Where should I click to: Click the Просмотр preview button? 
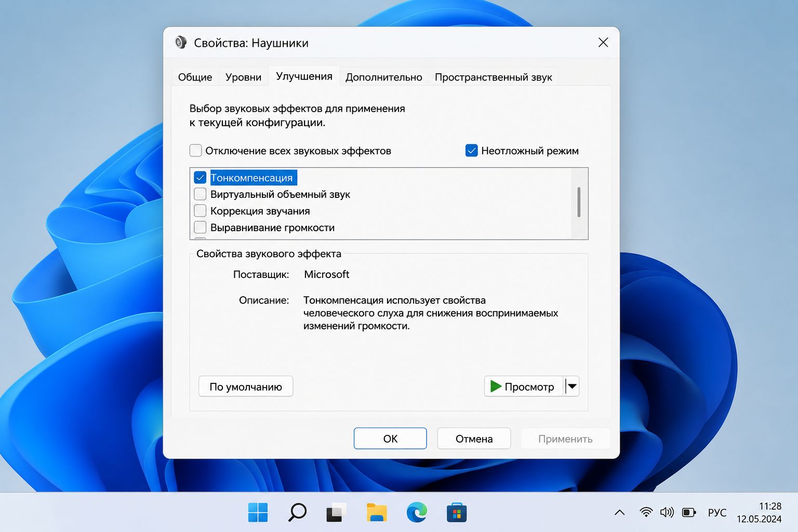pos(524,387)
